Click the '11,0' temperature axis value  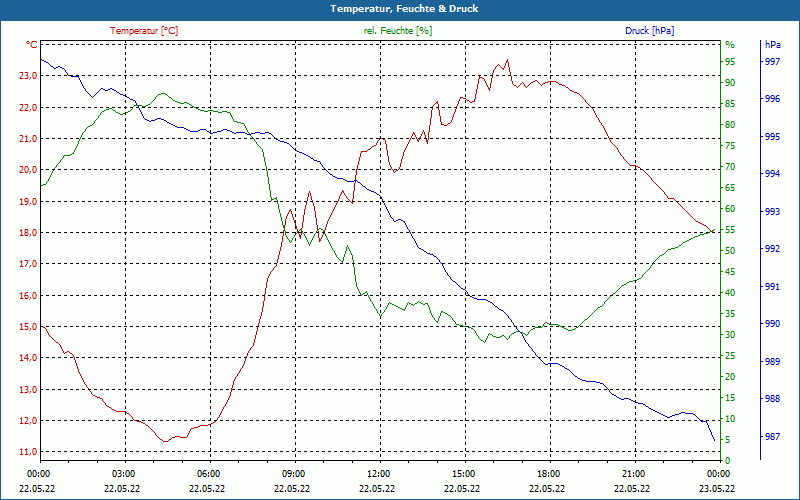[x=28, y=452]
